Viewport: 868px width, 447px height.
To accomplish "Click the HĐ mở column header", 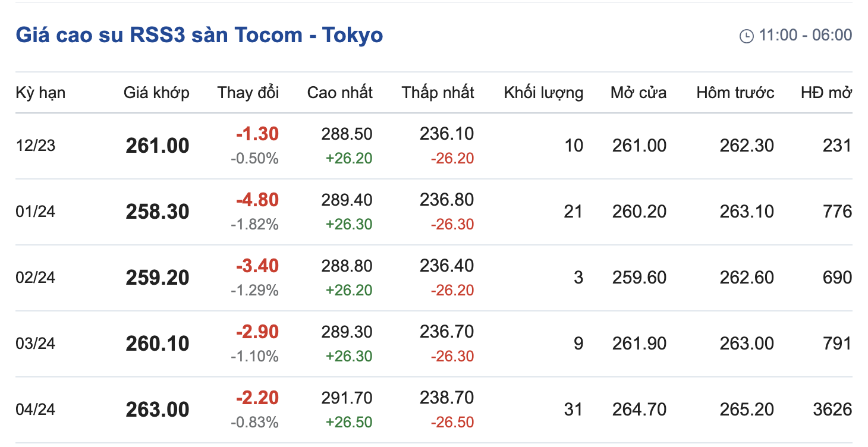I will pos(826,93).
